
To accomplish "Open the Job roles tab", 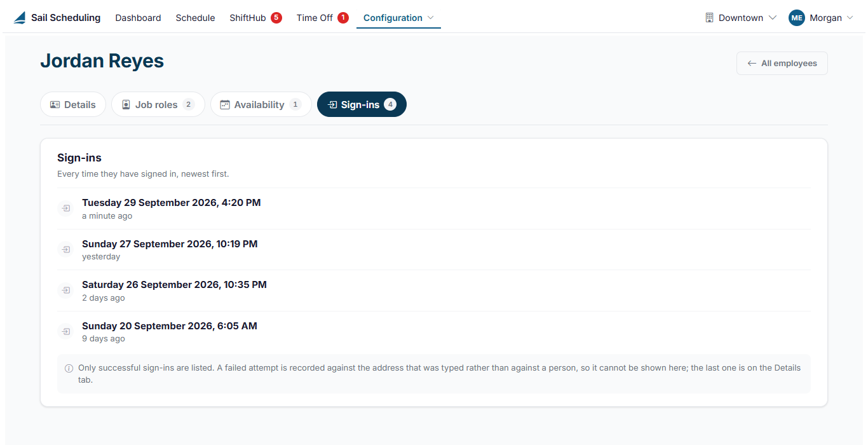I will (x=158, y=105).
